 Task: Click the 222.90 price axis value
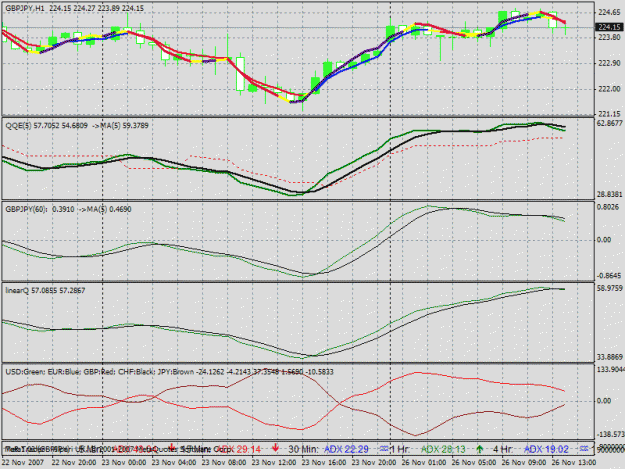click(609, 63)
